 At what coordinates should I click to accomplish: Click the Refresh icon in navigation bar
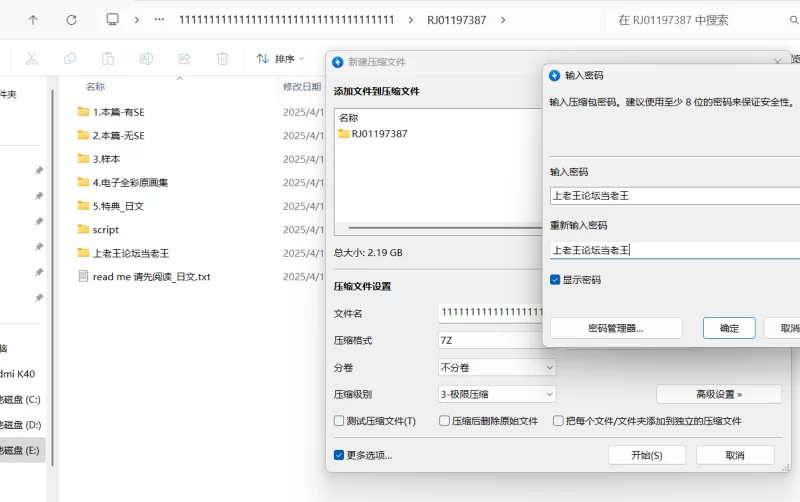(x=71, y=20)
